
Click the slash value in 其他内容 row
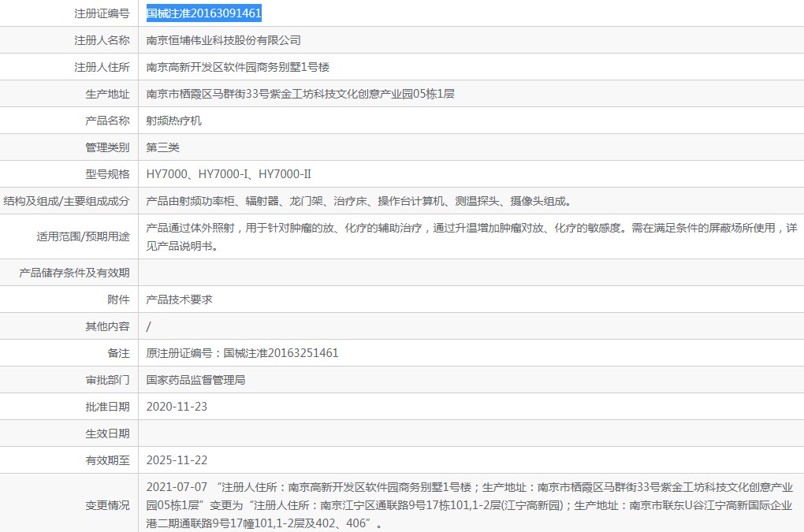click(149, 326)
